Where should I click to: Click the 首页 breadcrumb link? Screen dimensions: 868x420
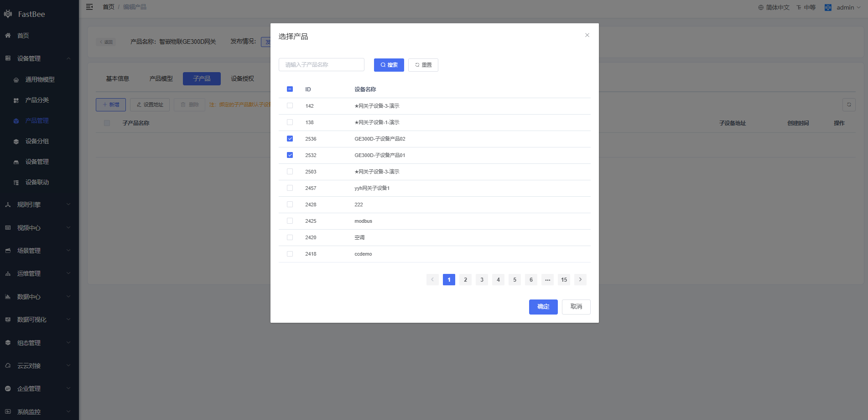(x=109, y=7)
